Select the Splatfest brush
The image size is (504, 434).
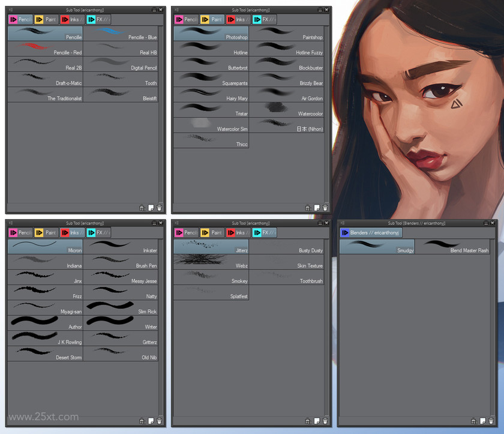211,292
